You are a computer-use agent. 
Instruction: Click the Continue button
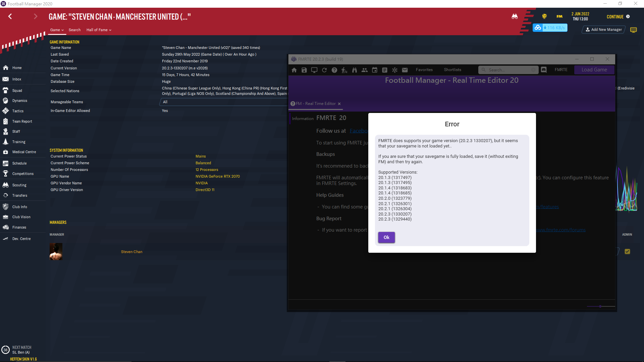[x=618, y=17]
